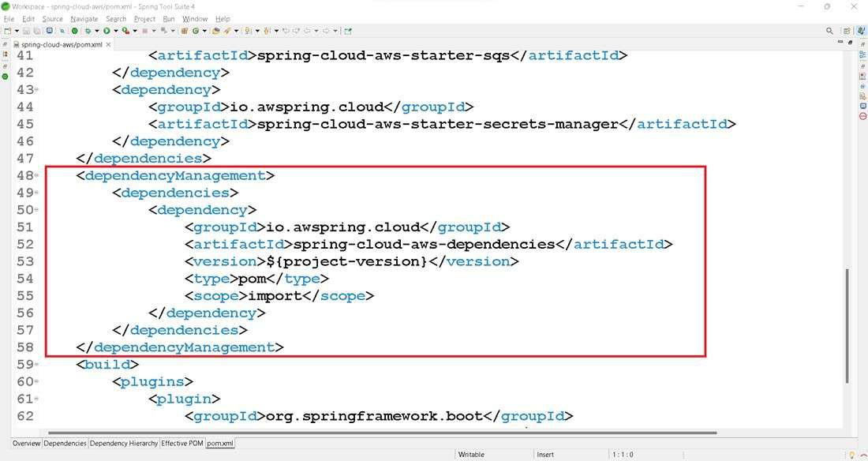Click the green New Java Class icon
The height and width of the screenshot is (461, 868).
(x=196, y=31)
